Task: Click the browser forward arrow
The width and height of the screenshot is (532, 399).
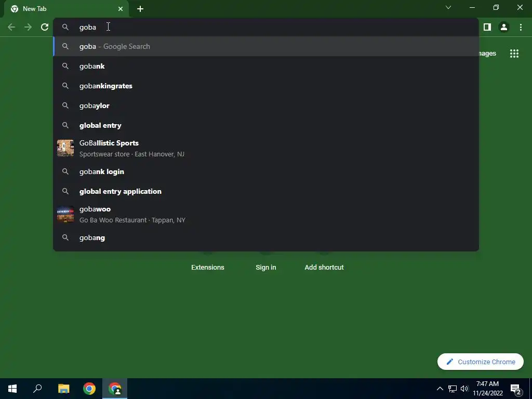Action: 28,27
